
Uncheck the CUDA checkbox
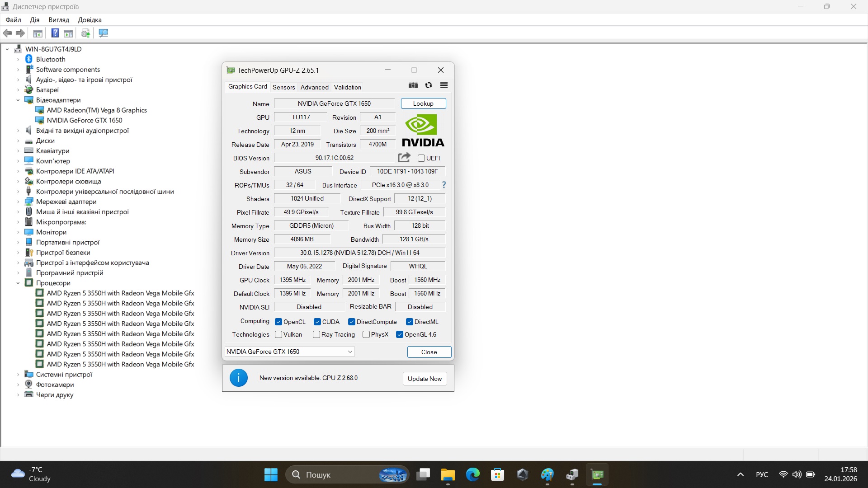coord(317,322)
